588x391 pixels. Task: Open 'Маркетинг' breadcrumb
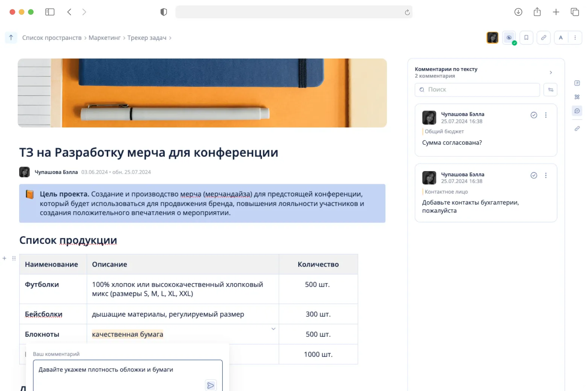(105, 38)
